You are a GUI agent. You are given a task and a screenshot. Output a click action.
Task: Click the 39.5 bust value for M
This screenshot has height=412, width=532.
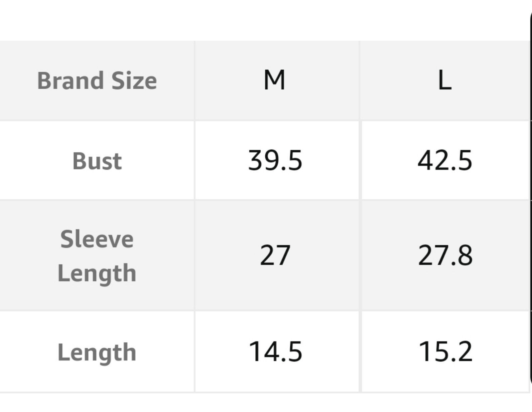275,161
